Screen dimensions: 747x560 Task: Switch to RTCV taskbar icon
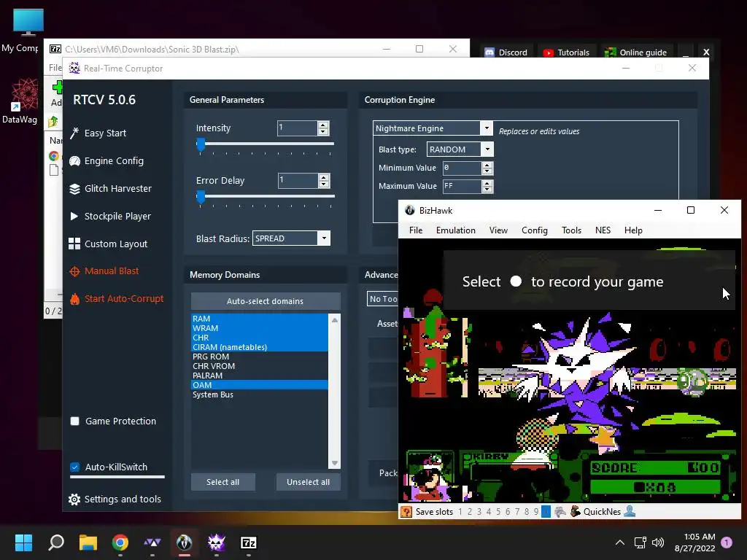216,542
